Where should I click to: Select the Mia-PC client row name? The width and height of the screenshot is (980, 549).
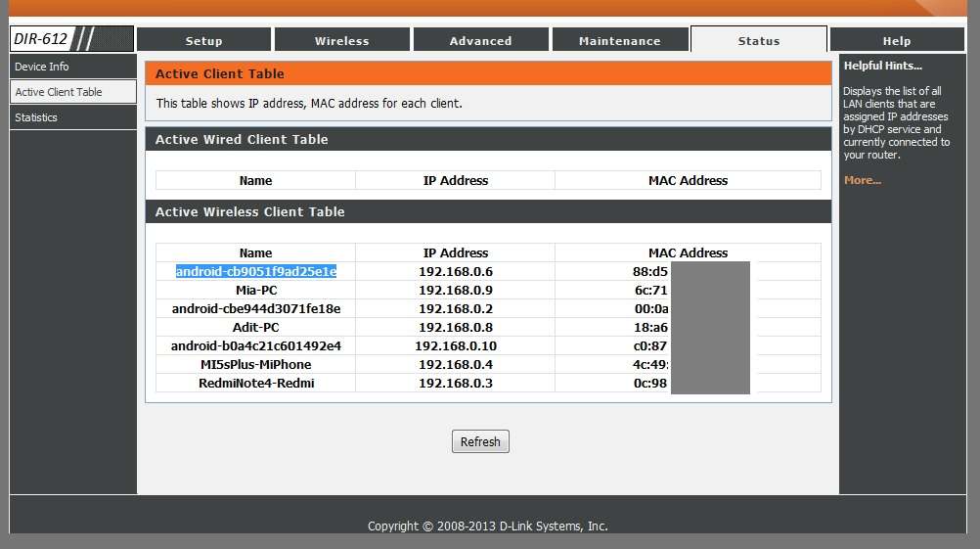click(255, 291)
